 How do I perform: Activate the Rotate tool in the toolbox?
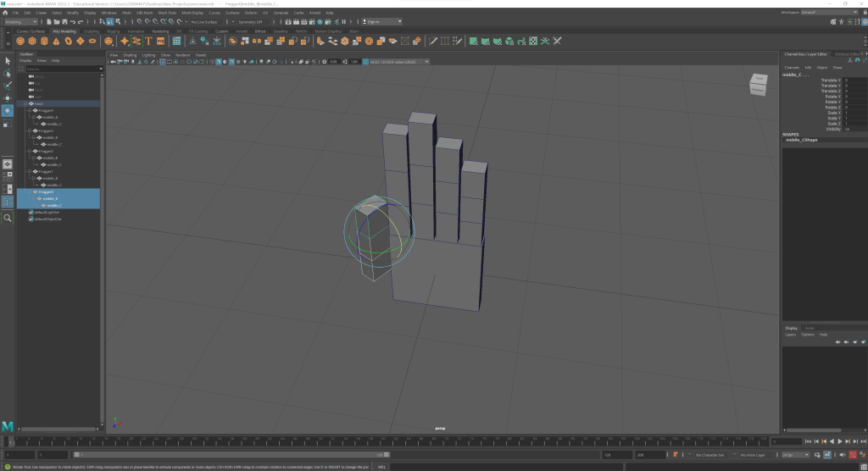tap(8, 110)
